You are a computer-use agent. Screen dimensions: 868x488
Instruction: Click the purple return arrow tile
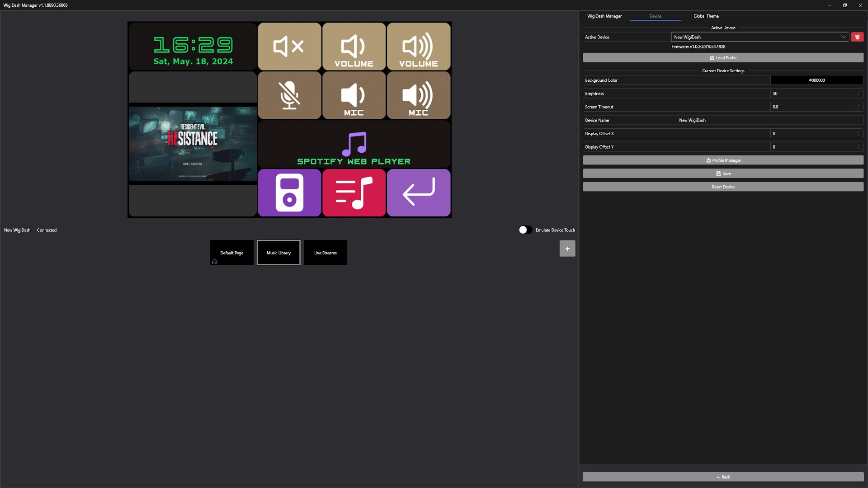tap(419, 193)
